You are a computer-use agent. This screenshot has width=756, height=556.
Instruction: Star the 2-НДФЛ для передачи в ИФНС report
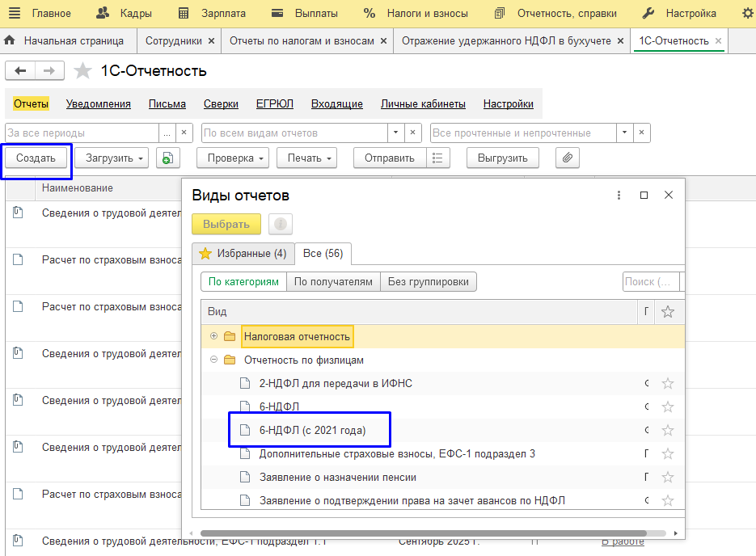(x=667, y=384)
